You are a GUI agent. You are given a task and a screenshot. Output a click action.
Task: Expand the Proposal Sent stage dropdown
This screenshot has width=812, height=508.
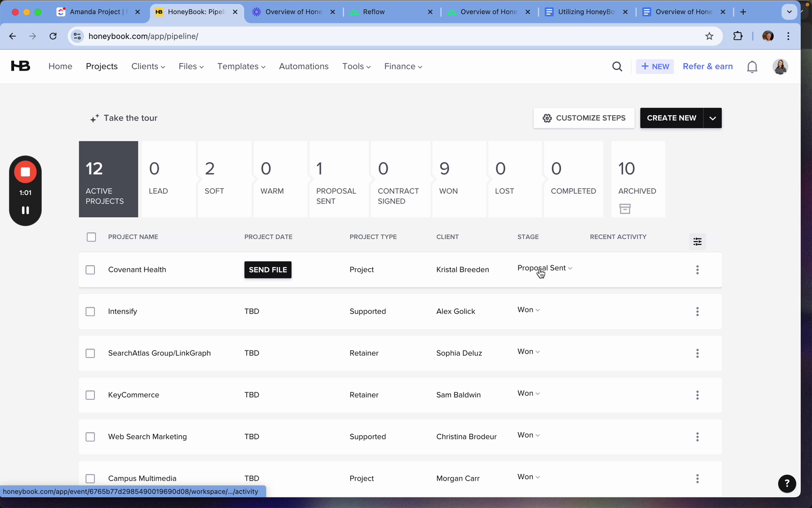coord(545,268)
